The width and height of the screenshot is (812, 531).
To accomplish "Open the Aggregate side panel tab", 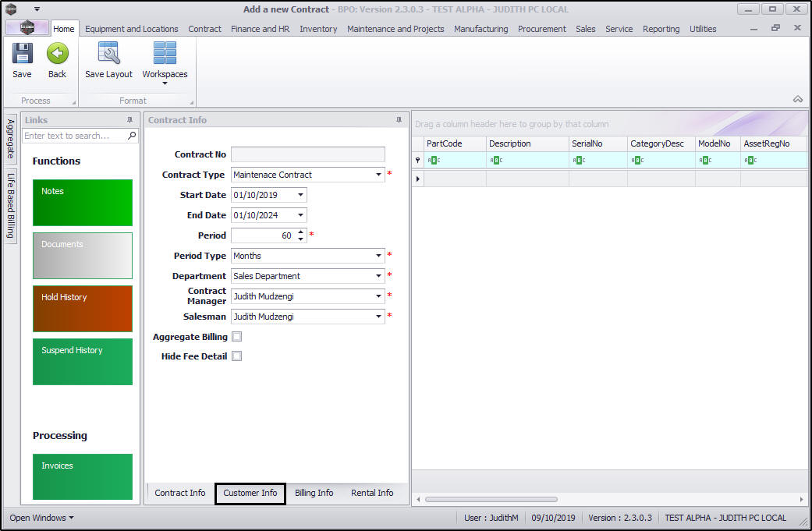I will coord(11,138).
